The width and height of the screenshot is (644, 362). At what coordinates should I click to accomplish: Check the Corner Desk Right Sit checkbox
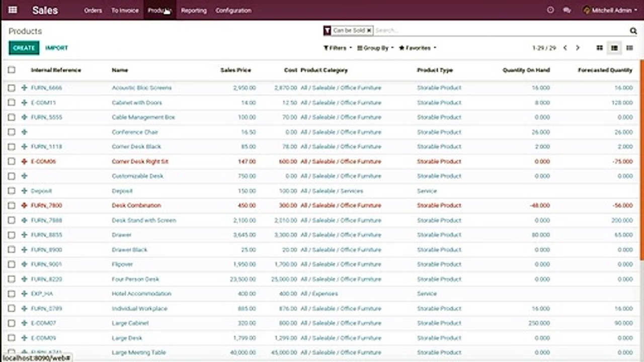point(12,161)
